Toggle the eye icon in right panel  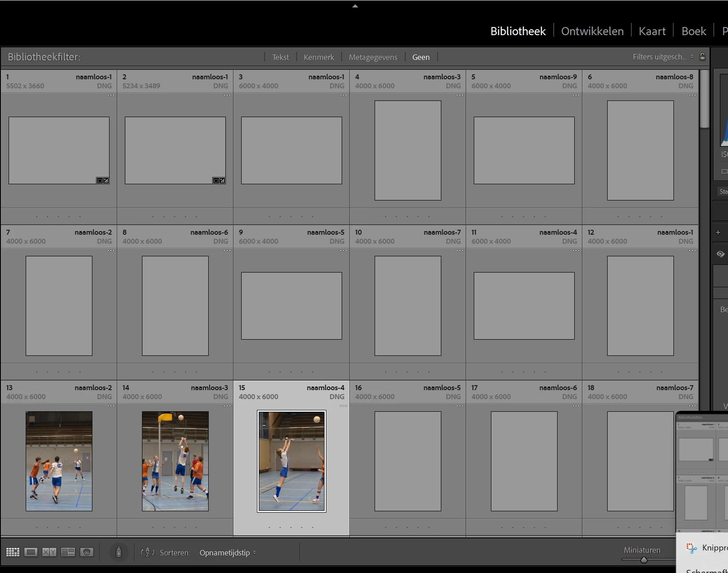coord(720,254)
